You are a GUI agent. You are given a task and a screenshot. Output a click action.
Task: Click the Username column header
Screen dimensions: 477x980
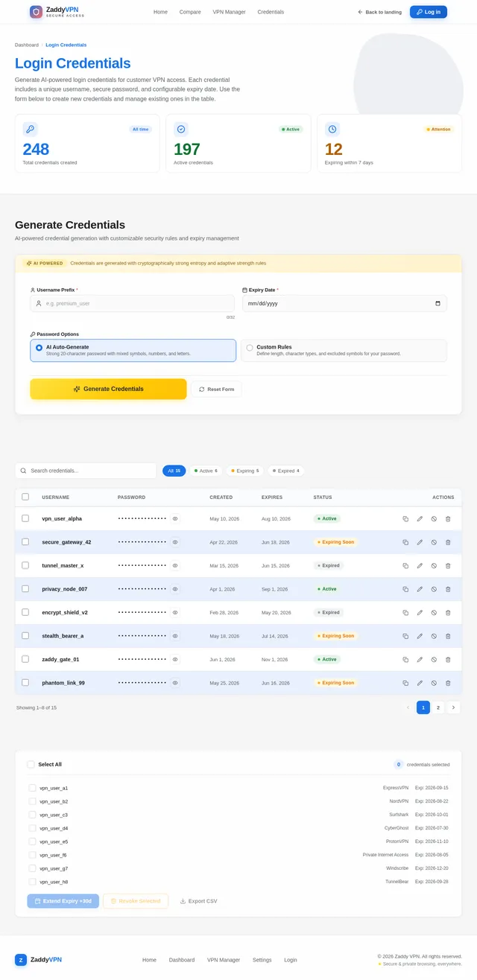click(56, 497)
